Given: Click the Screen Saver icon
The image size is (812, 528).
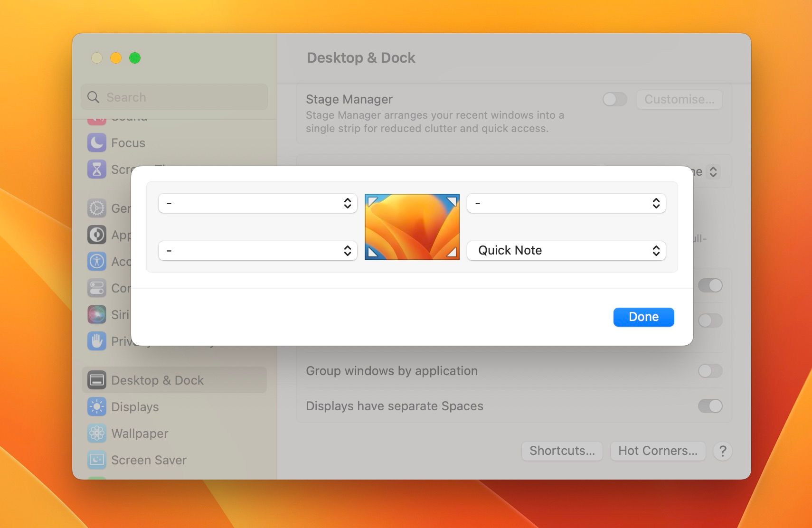Looking at the screenshot, I should [x=97, y=460].
